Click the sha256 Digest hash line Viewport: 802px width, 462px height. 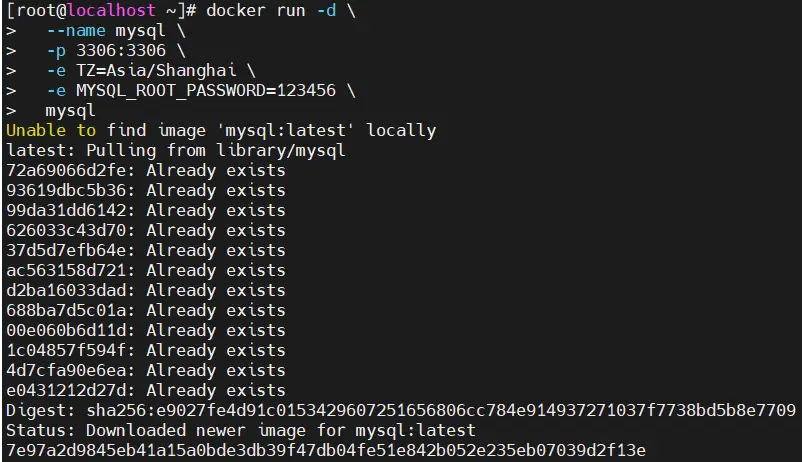point(400,410)
